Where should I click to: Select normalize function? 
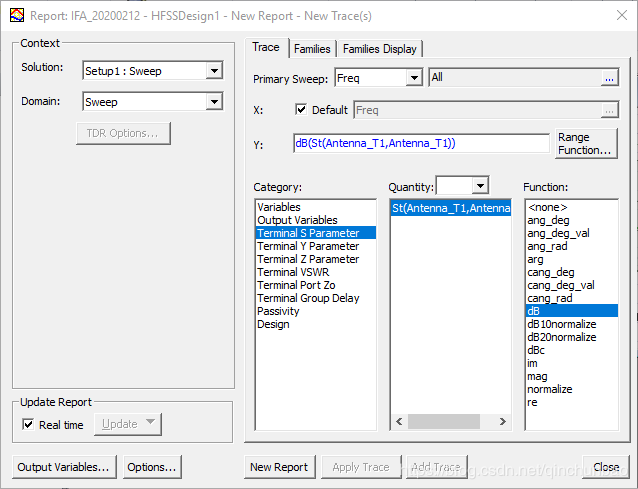tap(572, 389)
